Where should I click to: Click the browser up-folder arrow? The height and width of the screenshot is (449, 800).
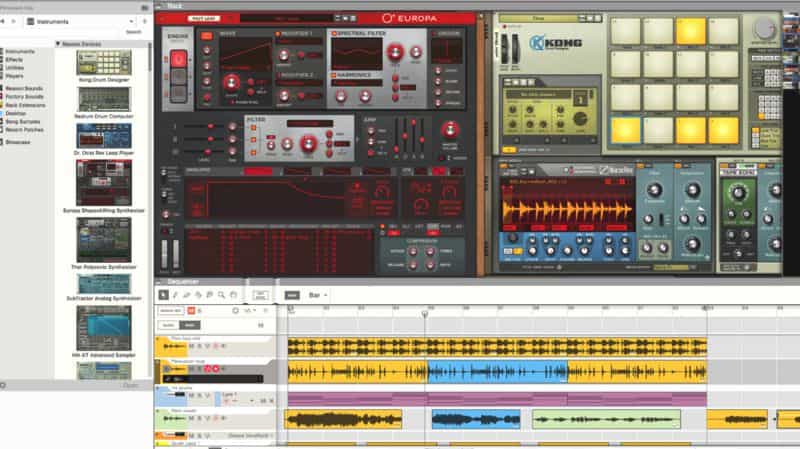(144, 21)
